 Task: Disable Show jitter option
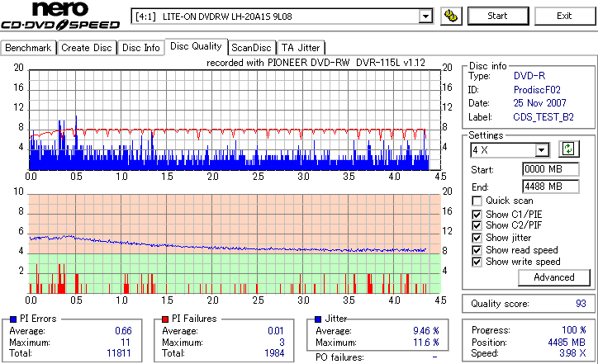point(477,238)
